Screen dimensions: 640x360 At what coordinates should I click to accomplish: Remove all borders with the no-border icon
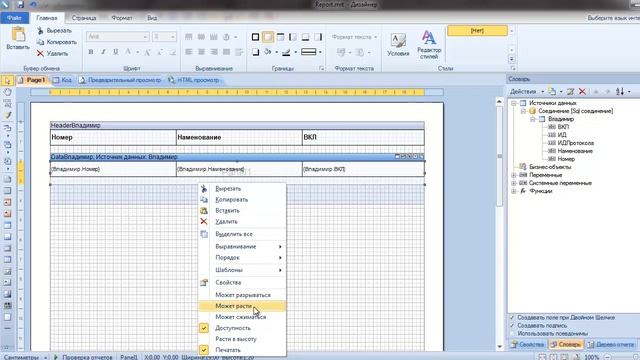pos(268,37)
